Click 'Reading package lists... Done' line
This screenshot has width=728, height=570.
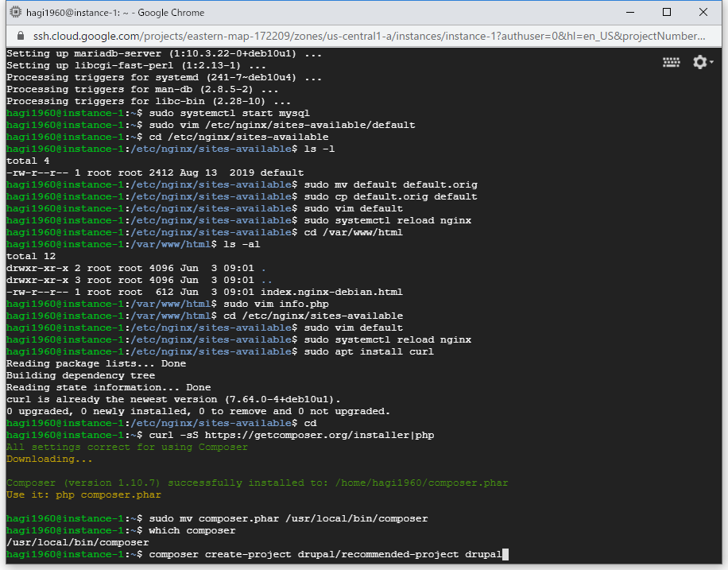[x=96, y=363]
